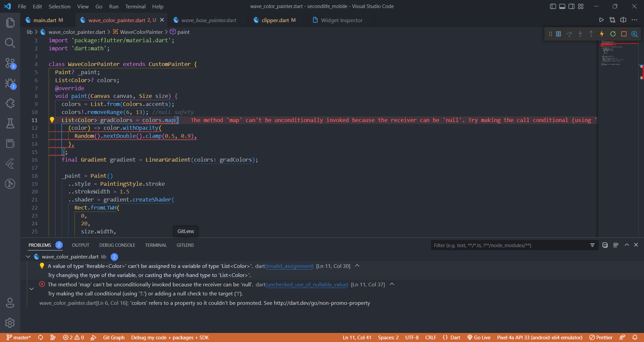Click the master branch in status bar
Viewport: 644px width, 342px height.
(x=19, y=338)
